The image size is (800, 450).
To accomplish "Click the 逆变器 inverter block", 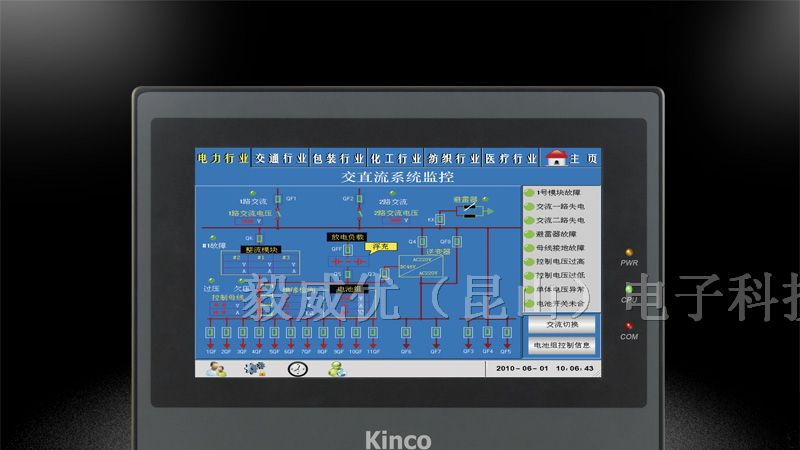I will pos(421,267).
